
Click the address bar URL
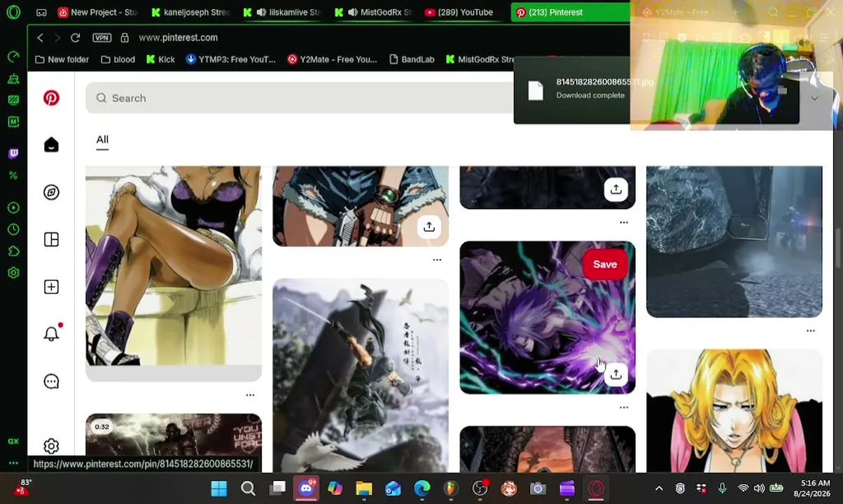[x=178, y=38]
